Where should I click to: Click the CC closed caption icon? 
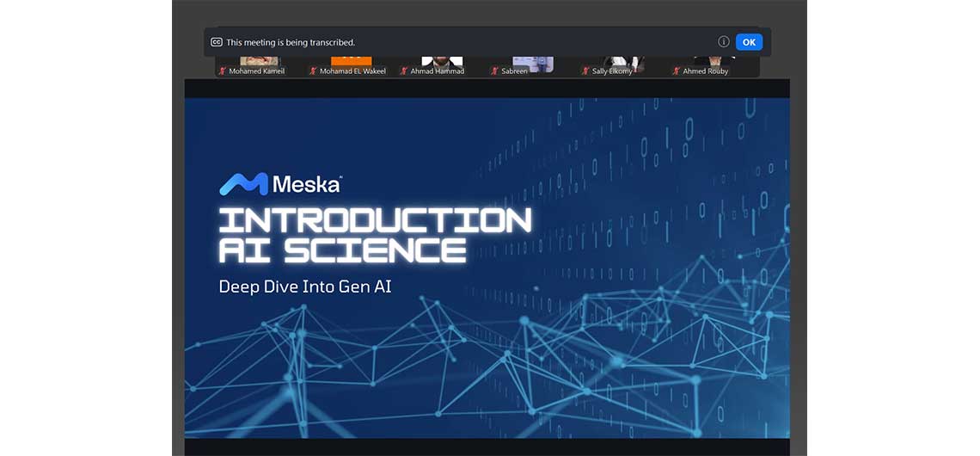pyautogui.click(x=217, y=42)
